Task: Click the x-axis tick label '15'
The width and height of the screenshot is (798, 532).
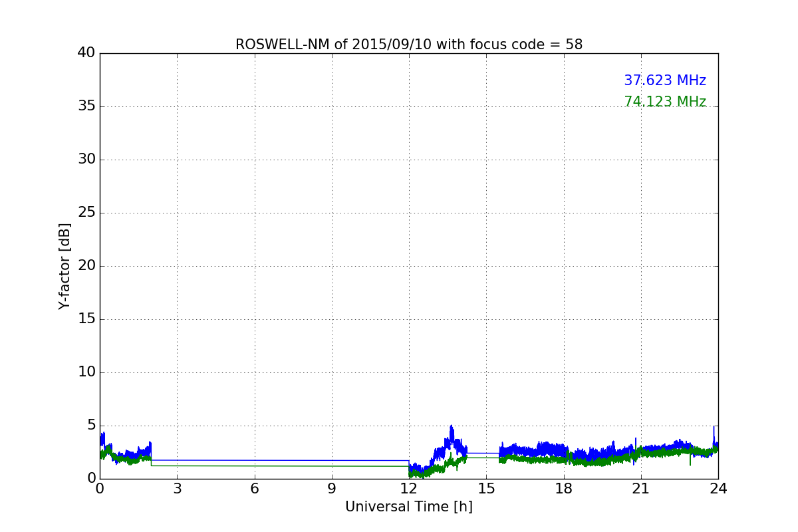Action: click(486, 489)
